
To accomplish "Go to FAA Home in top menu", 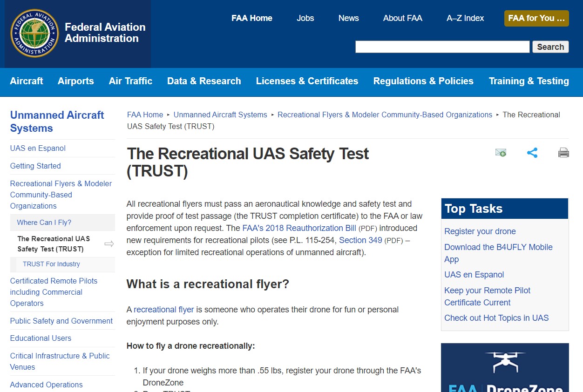I will [252, 18].
